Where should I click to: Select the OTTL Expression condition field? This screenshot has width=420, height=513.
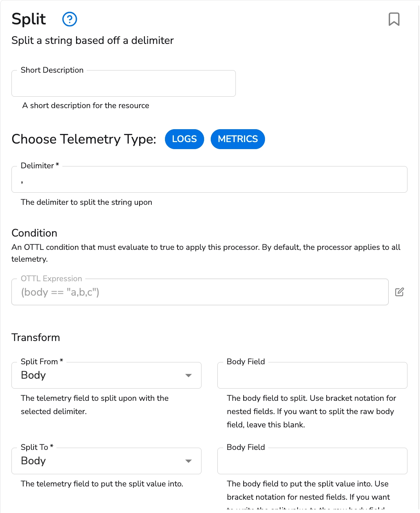tap(200, 292)
